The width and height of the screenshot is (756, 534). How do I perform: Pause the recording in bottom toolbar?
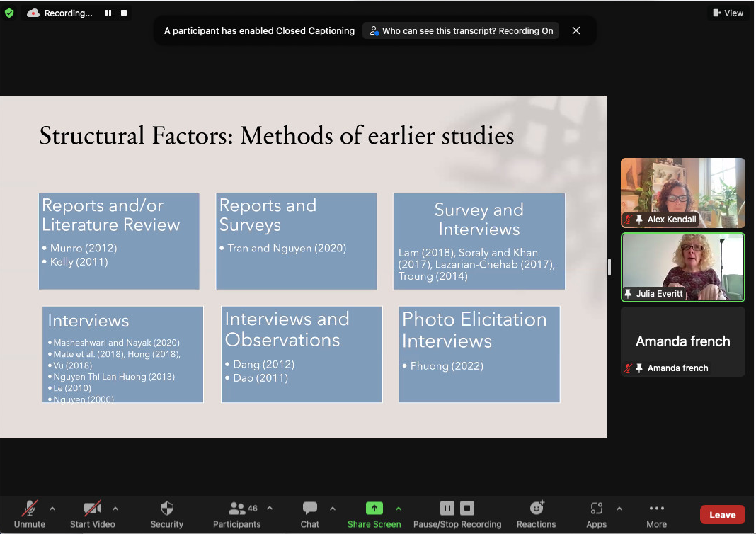[x=447, y=508]
